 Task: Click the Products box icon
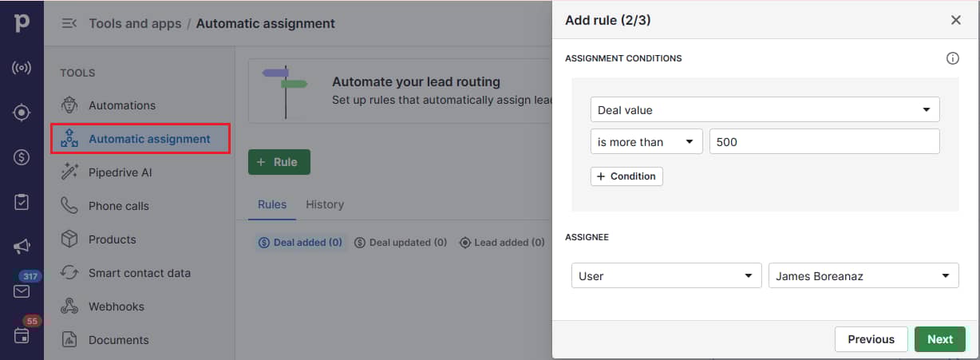[69, 239]
